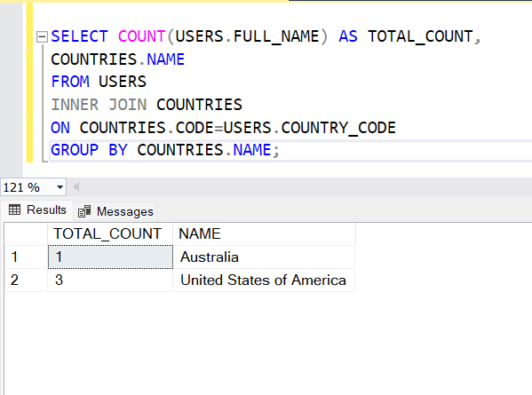The image size is (532, 395).
Task: Click USERS.COUNTRY_CODE in the ON clause
Action: (309, 128)
